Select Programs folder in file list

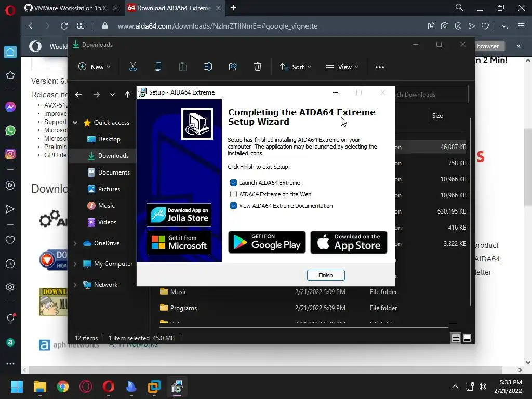pyautogui.click(x=183, y=308)
